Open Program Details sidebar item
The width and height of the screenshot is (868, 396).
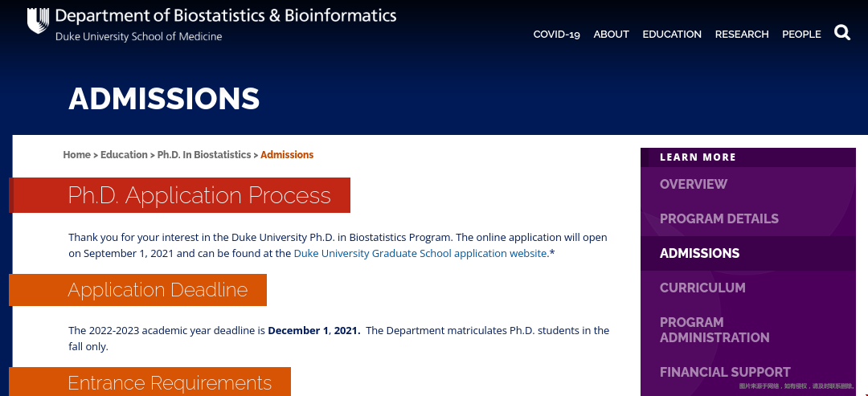coord(719,219)
